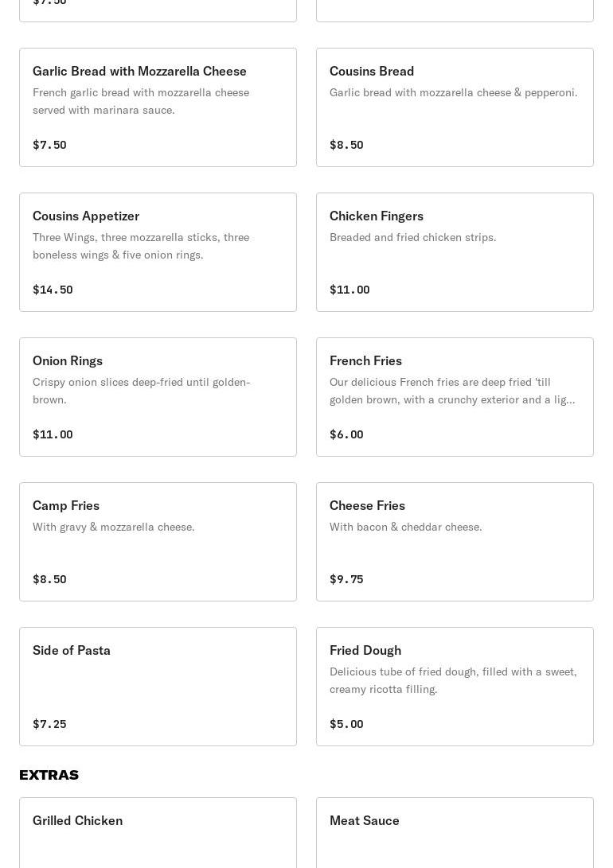613x868 pixels.
Task: Click the $5.00 Fried Dough price
Action: [x=346, y=724]
